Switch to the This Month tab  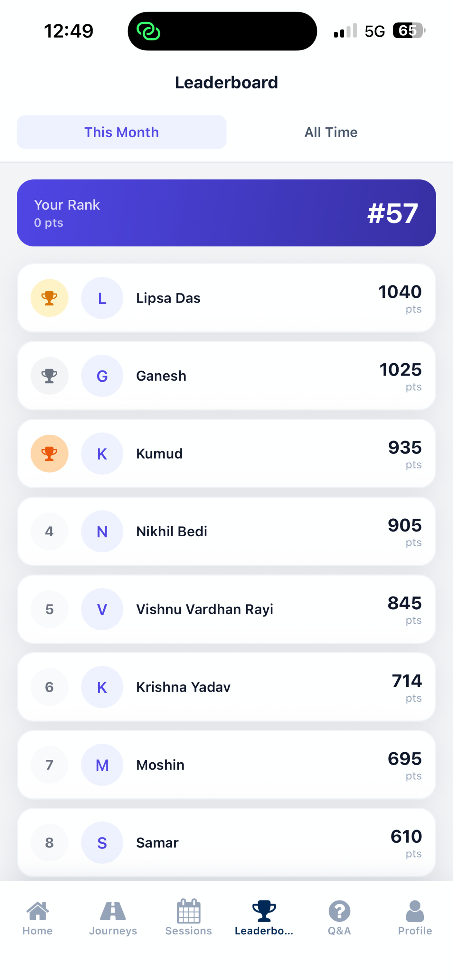[x=121, y=132]
